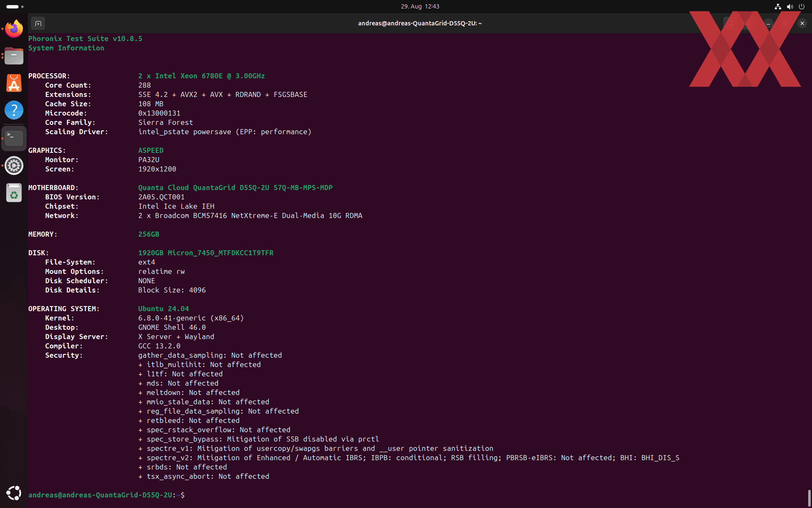Click the Mount Options value 'relatime rw'
Image resolution: width=812 pixels, height=508 pixels.
(x=162, y=271)
